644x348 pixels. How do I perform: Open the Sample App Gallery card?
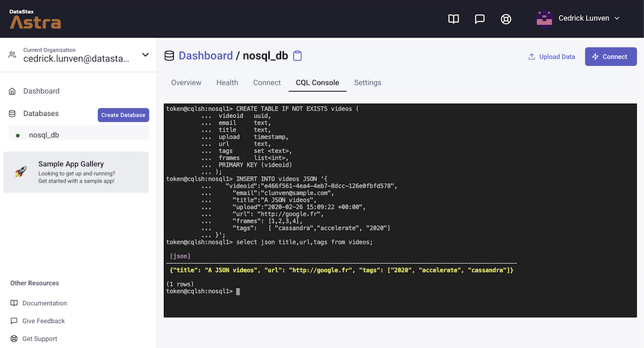[76, 172]
